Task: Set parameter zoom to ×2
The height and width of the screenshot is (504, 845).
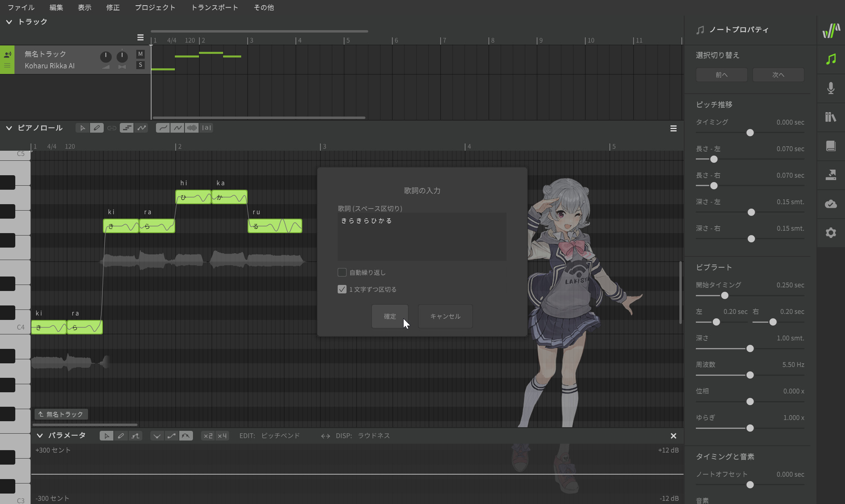Action: coord(208,436)
